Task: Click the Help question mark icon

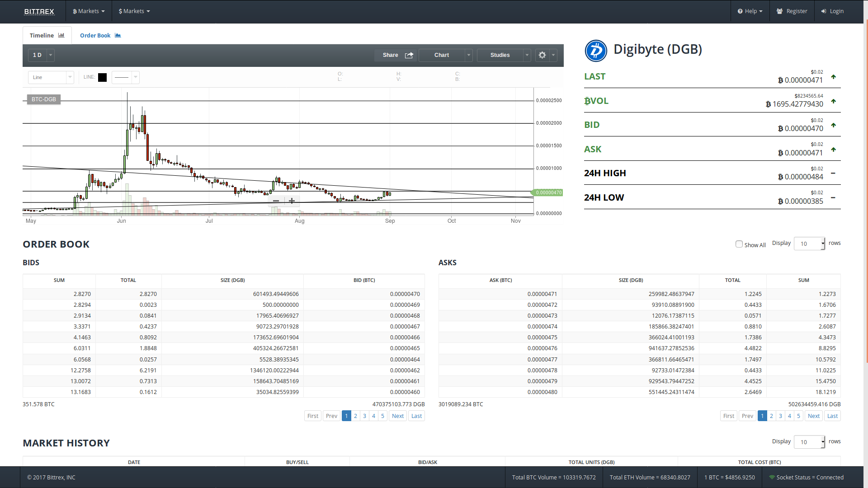Action: click(x=740, y=11)
